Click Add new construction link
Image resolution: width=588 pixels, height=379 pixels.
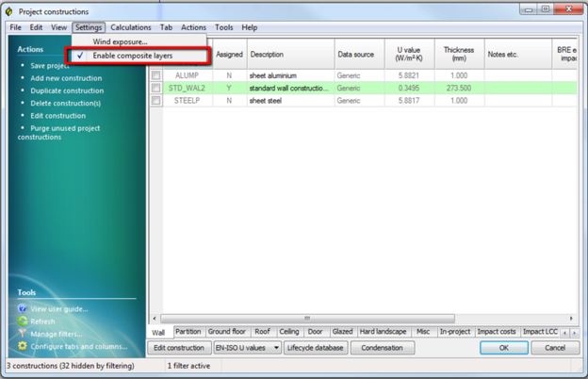[x=66, y=78]
